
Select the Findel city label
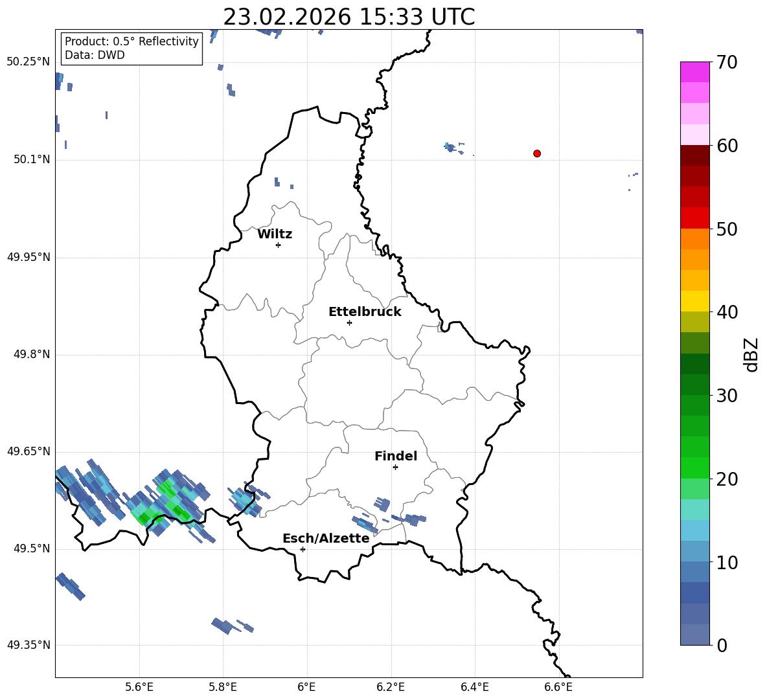[x=396, y=456]
